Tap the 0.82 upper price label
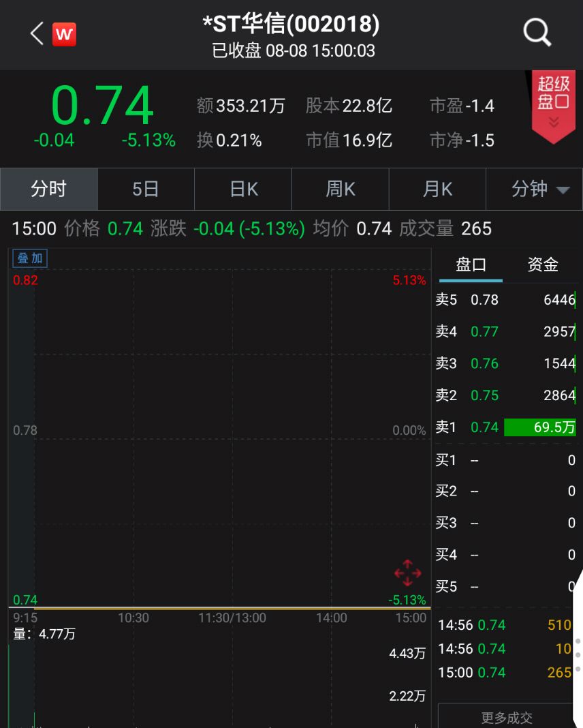Screen dimensions: 583x728 tap(25, 280)
